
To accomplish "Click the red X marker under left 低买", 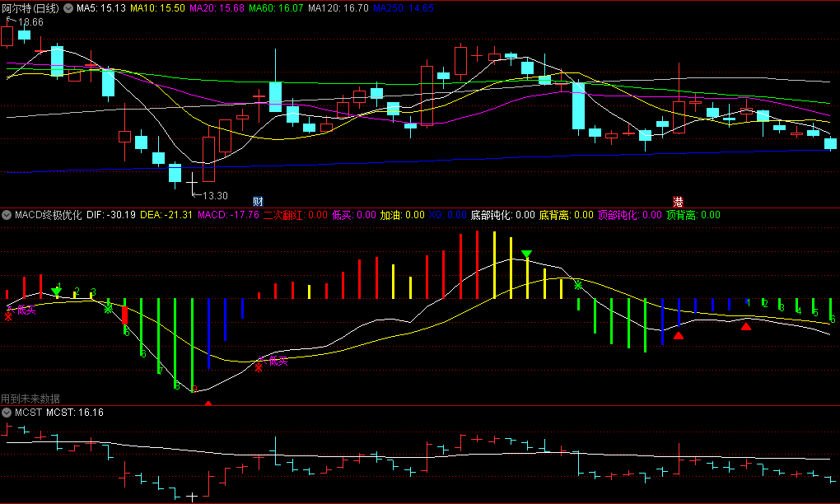I will click(8, 317).
